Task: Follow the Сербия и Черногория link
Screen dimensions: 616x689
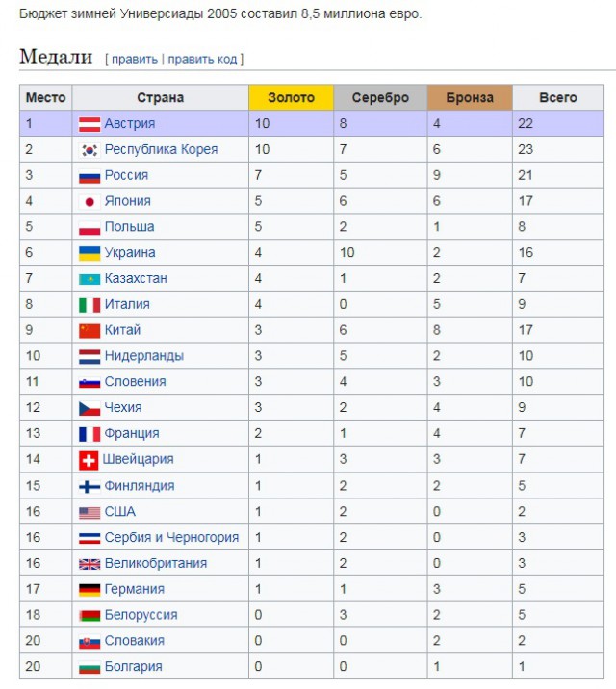Action: (171, 538)
